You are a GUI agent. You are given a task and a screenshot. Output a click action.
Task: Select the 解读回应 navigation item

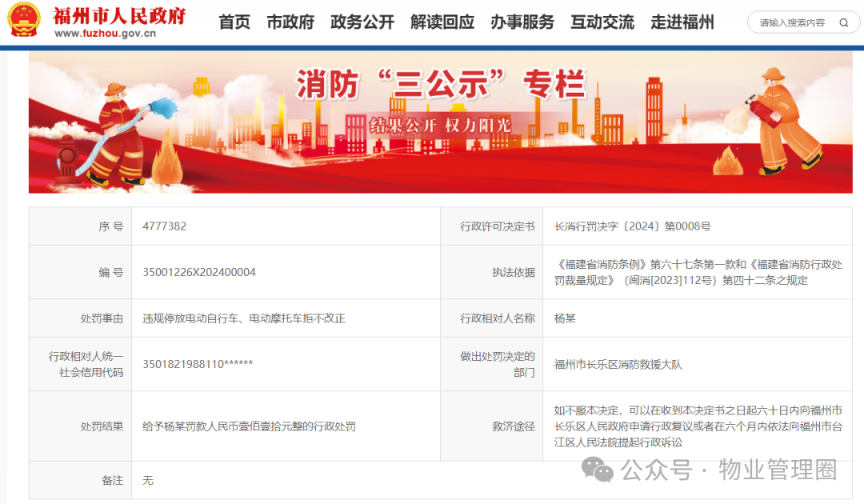[x=442, y=22]
